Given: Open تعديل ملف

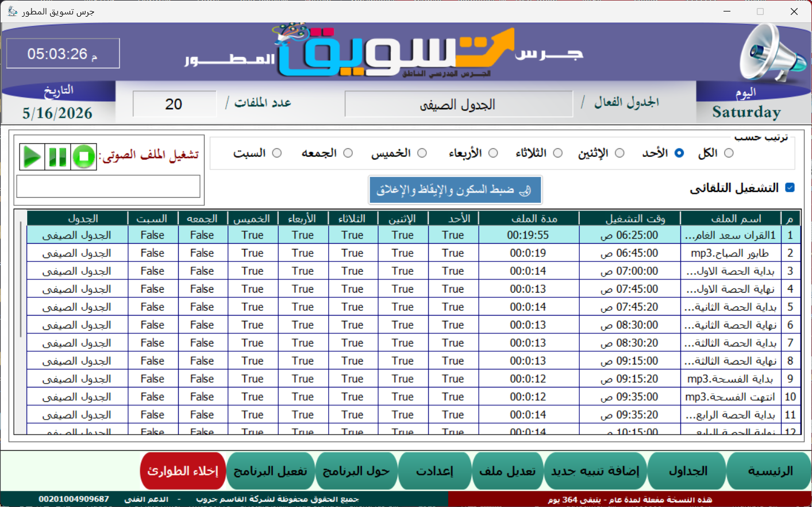Looking at the screenshot, I should (507, 471).
